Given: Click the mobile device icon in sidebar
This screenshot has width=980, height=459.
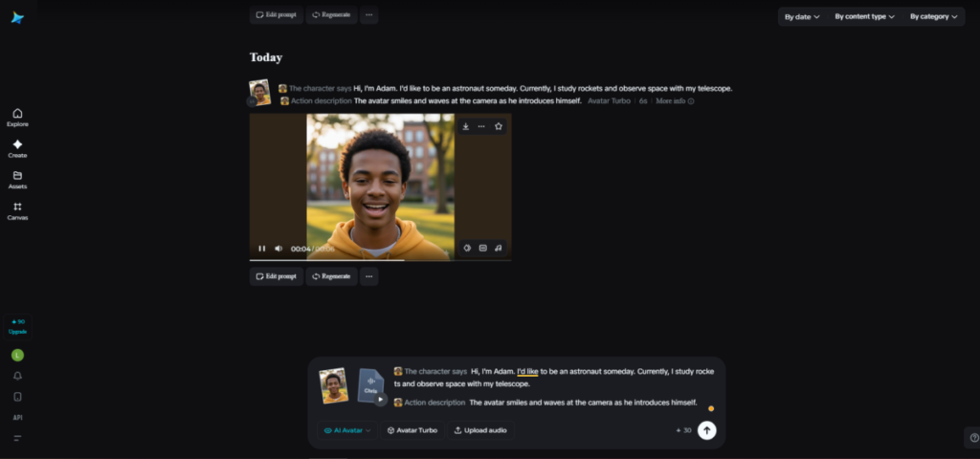Looking at the screenshot, I should pyautogui.click(x=17, y=397).
